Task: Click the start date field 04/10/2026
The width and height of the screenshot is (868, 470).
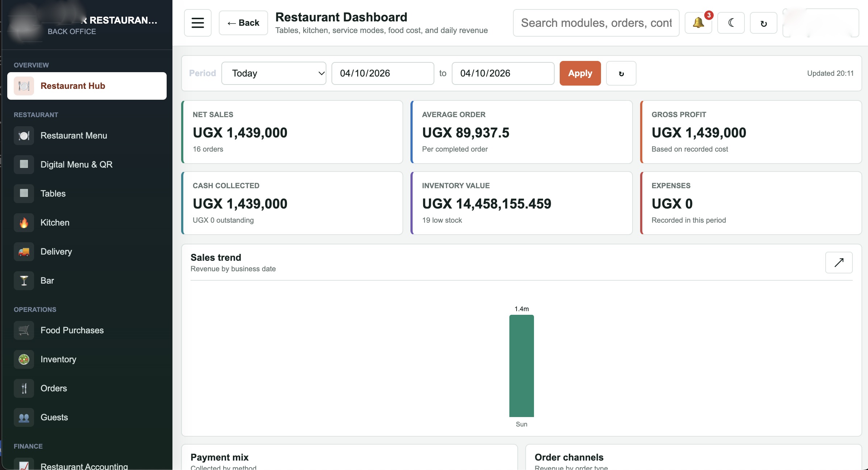Action: point(383,73)
